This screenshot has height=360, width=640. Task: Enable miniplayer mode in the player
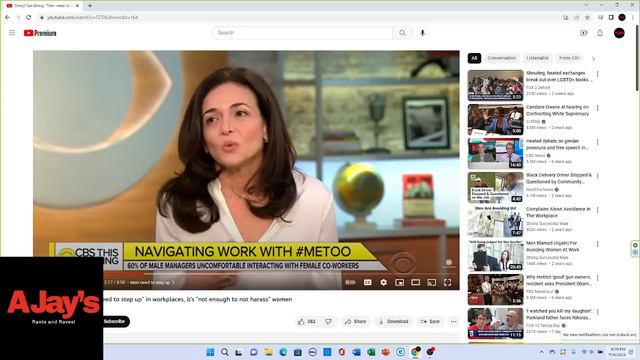(400, 282)
